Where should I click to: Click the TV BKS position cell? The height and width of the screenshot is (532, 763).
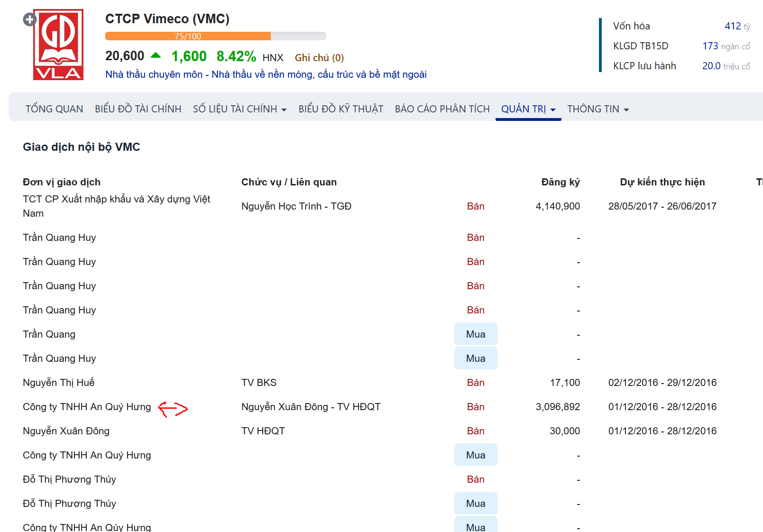pos(259,383)
